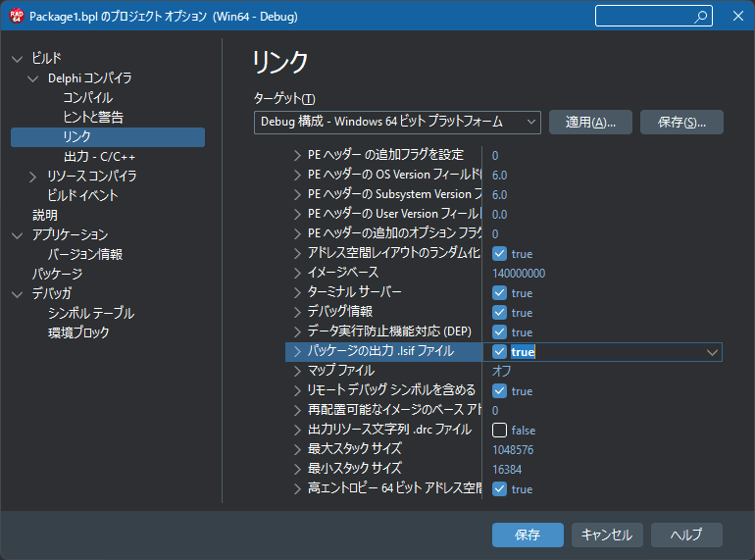Click the search magnifier icon in title bar
This screenshot has width=755, height=560.
click(701, 17)
